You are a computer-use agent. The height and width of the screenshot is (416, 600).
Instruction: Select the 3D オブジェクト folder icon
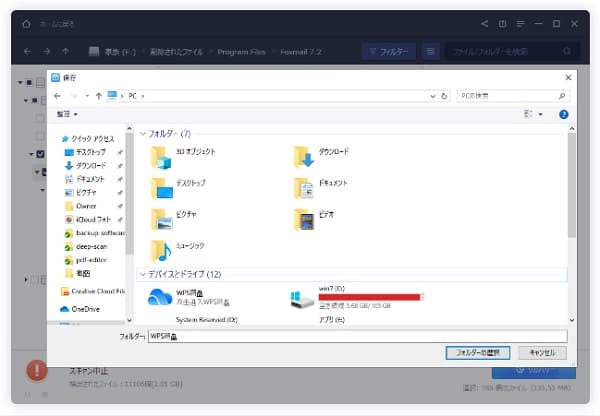pyautogui.click(x=161, y=157)
